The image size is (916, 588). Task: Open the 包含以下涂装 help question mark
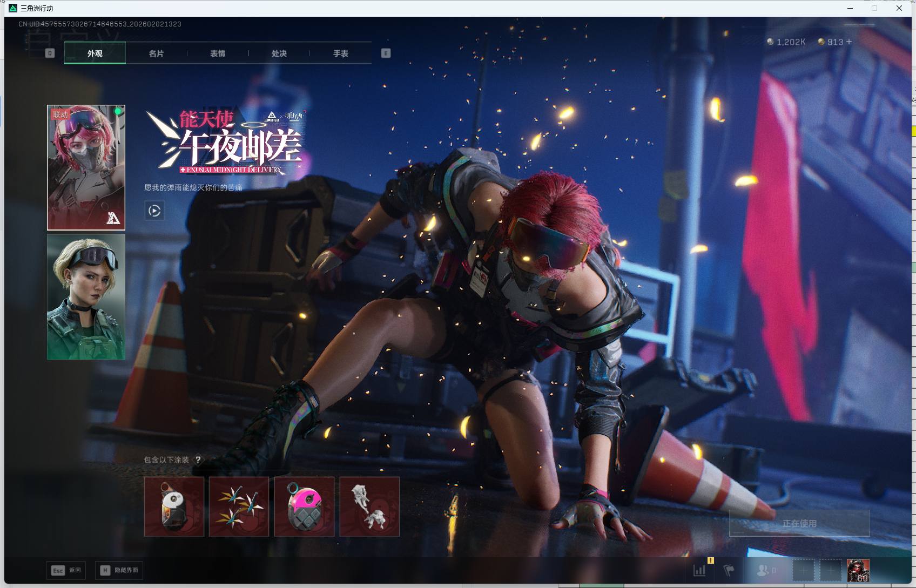coord(198,459)
